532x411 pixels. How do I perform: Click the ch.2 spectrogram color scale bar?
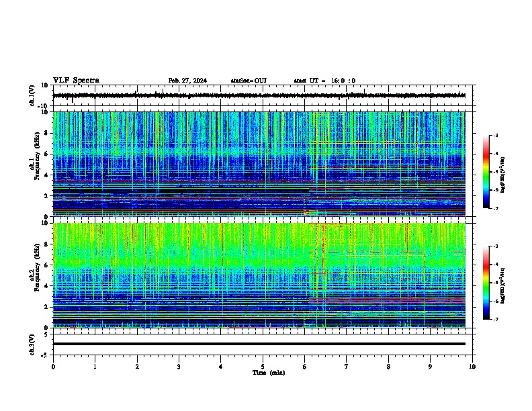coord(486,283)
